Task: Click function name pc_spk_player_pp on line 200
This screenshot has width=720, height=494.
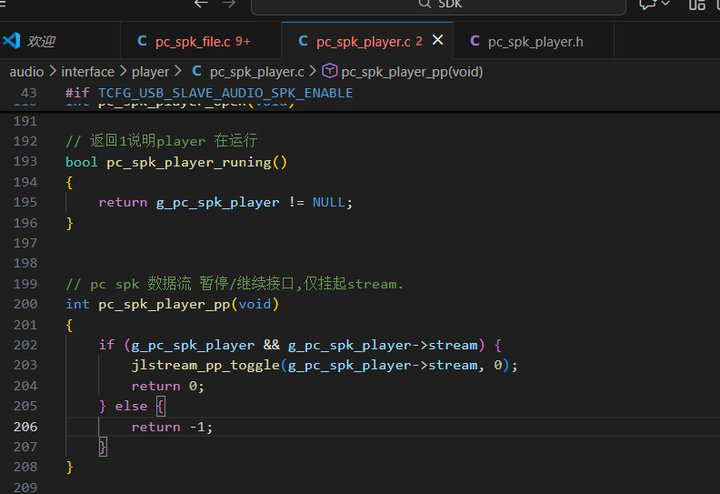Action: [164, 304]
